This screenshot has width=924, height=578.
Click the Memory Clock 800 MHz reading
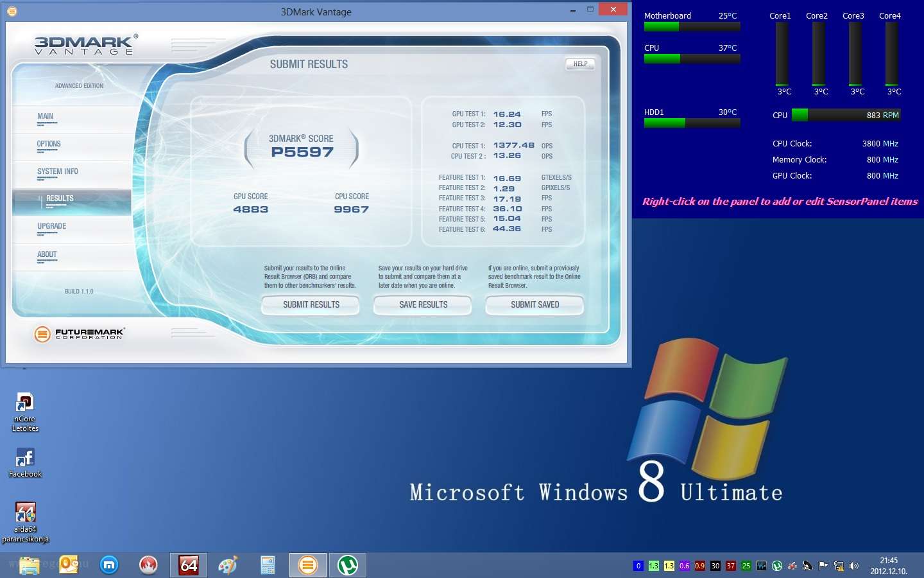835,160
